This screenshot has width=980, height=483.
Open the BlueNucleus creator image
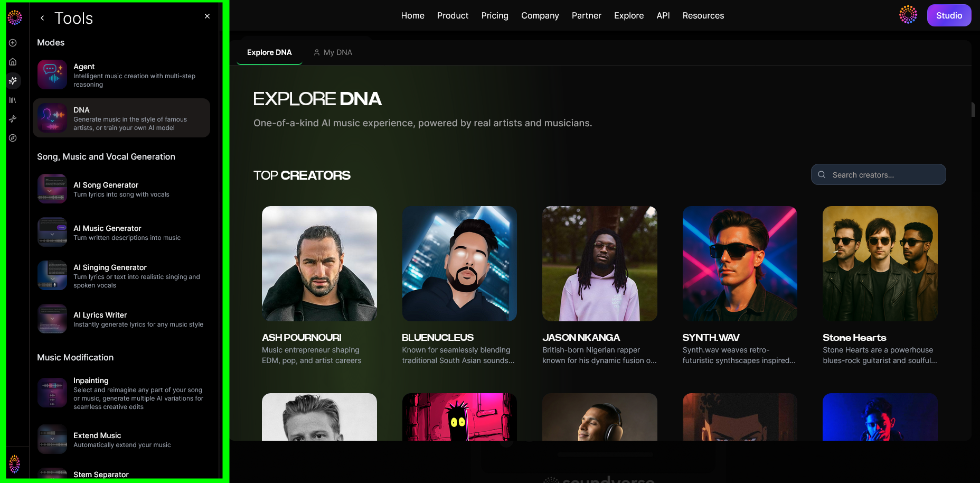[x=459, y=264]
